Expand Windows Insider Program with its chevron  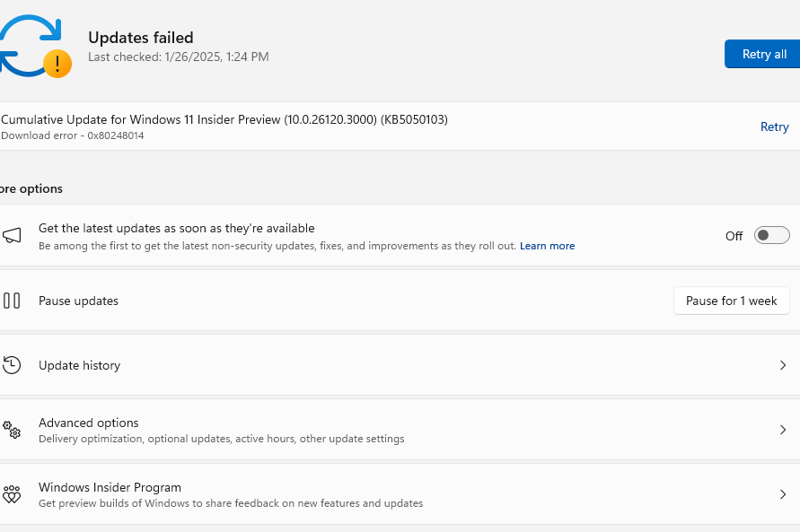[x=783, y=494]
